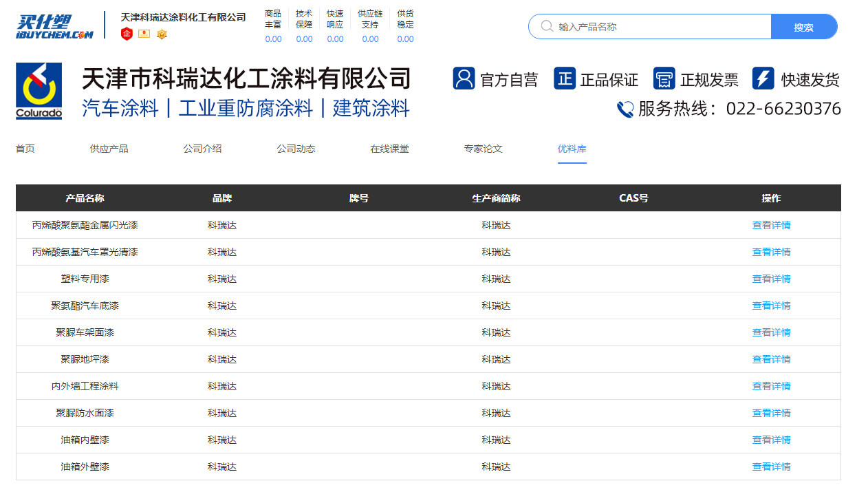Click the 操作 column header

point(771,198)
